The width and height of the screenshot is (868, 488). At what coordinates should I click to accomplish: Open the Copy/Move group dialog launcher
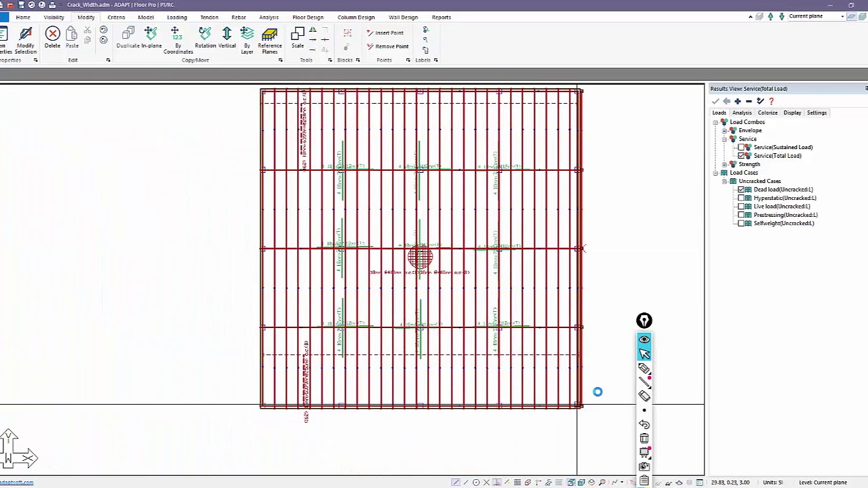(x=280, y=60)
